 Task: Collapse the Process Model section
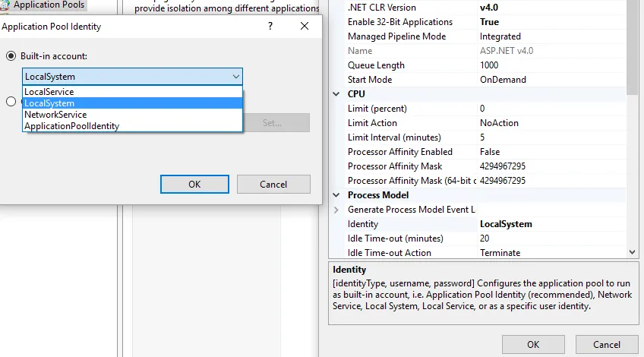(336, 195)
